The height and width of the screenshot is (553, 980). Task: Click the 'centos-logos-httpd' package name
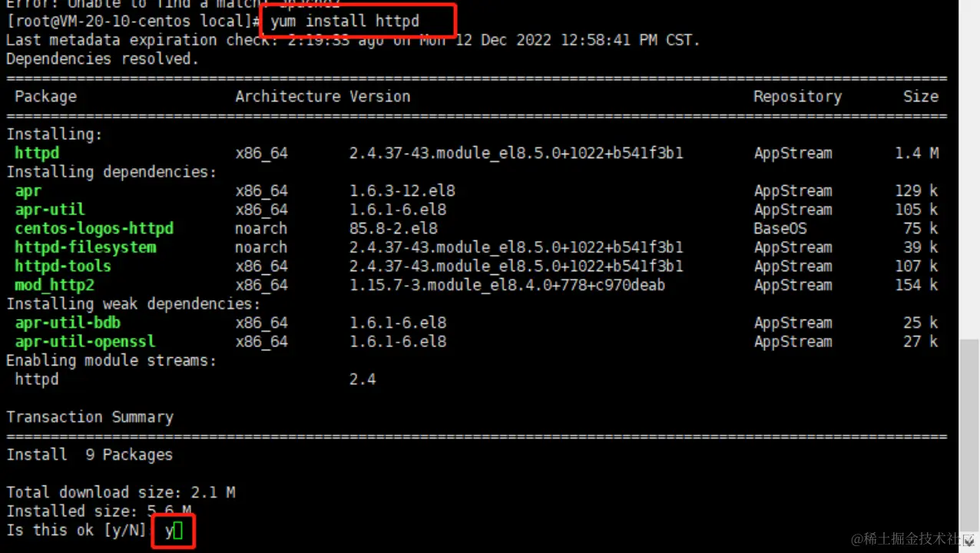94,229
